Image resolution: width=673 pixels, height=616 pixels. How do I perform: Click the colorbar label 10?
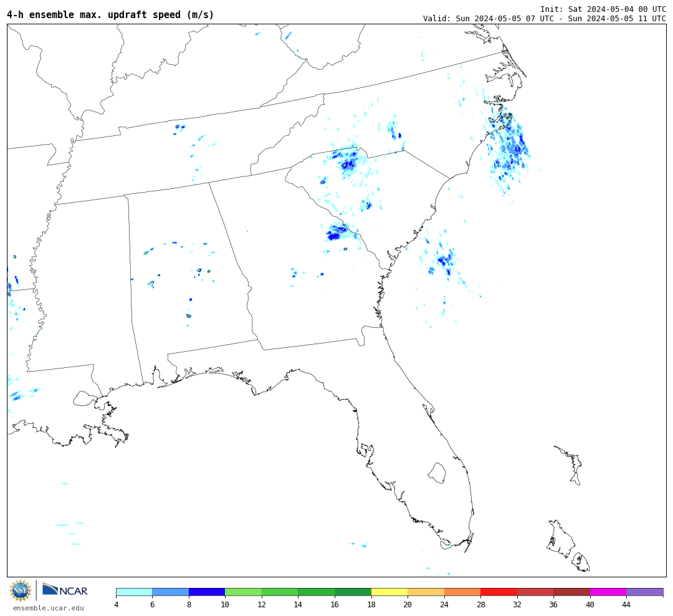(x=225, y=605)
